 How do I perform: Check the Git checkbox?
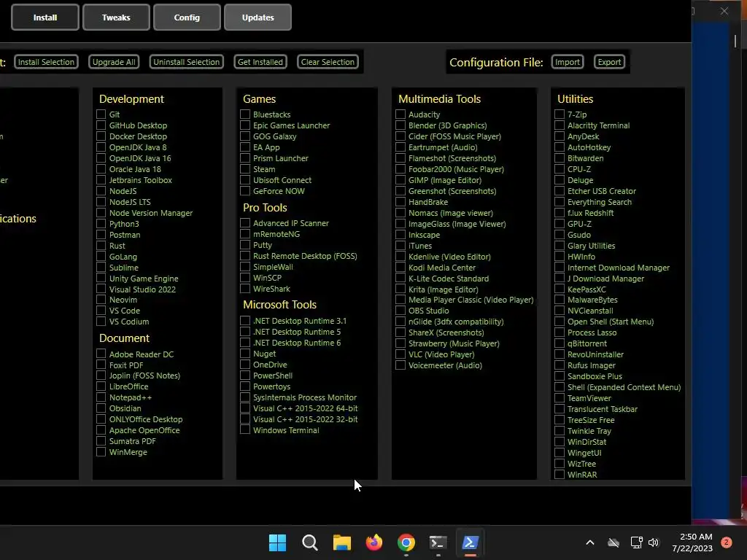(101, 114)
